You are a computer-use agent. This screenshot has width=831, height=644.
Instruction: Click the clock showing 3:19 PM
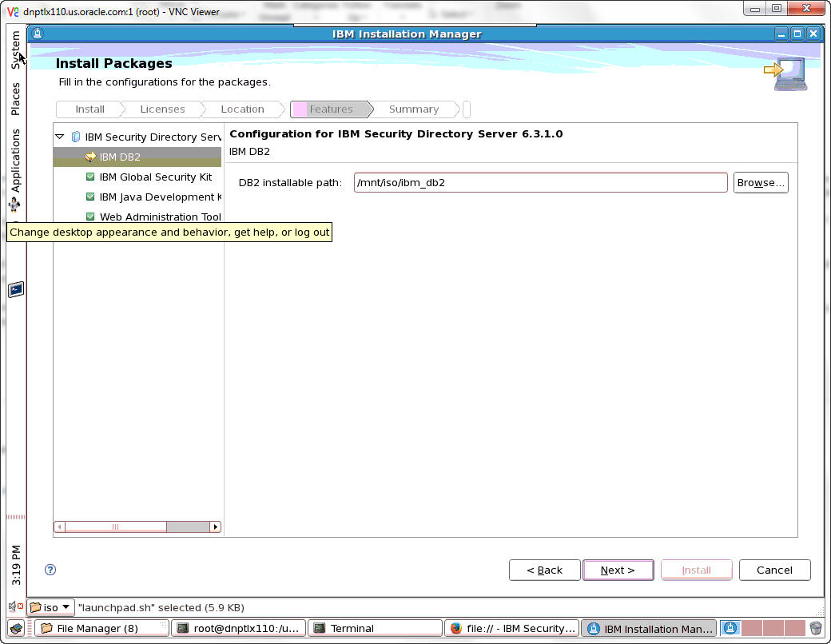[17, 565]
